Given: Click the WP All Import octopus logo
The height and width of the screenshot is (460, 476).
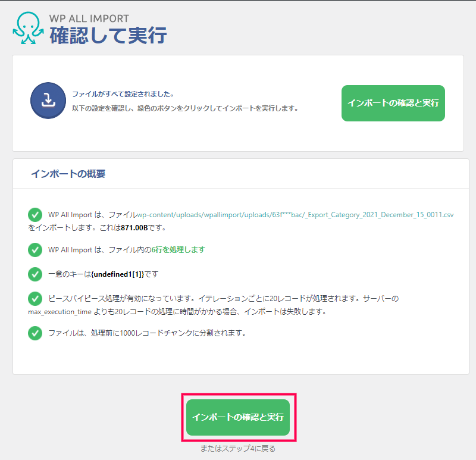Looking at the screenshot, I should point(28,28).
